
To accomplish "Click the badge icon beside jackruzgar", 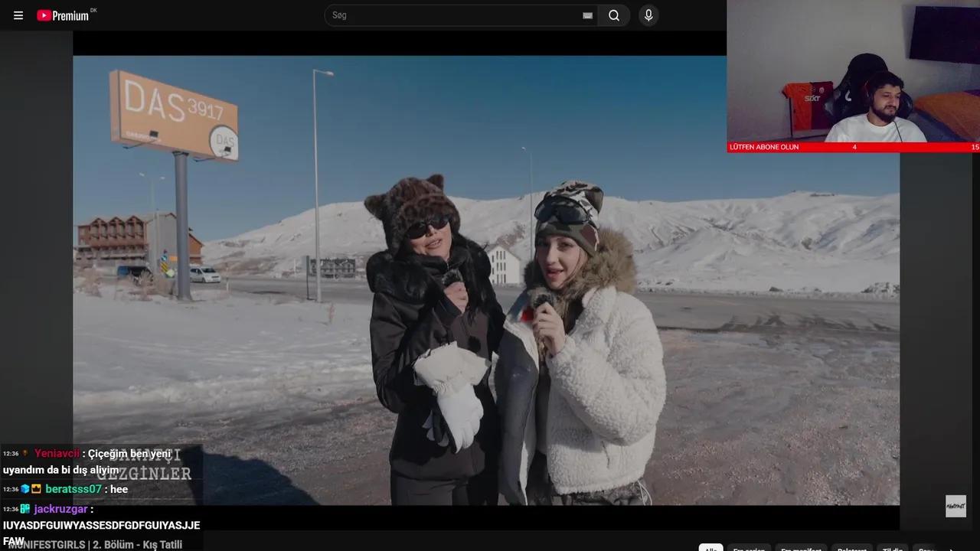I will pos(25,509).
